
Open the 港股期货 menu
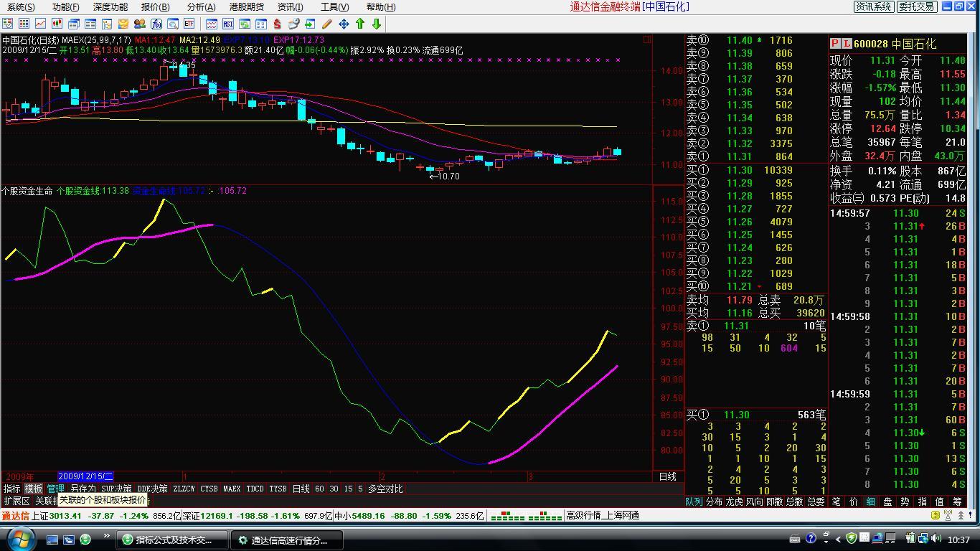coord(247,6)
